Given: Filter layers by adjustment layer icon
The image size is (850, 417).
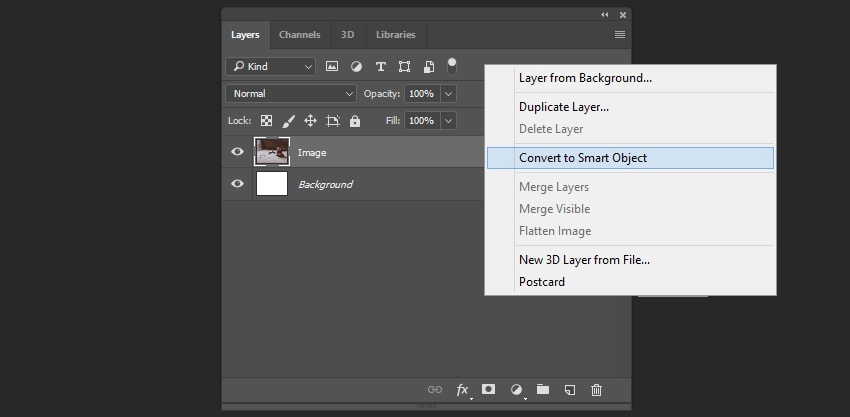Looking at the screenshot, I should (356, 67).
